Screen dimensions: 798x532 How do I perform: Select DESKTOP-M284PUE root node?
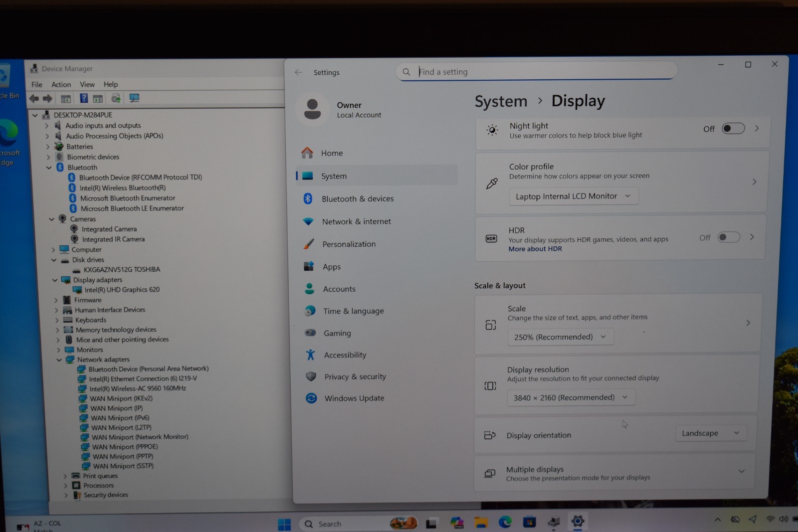[x=83, y=115]
